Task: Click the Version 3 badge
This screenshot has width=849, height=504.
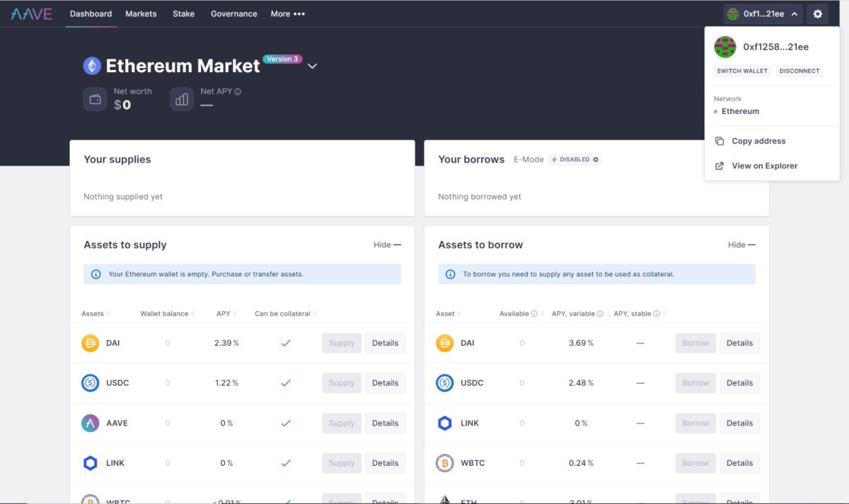Action: (x=282, y=59)
